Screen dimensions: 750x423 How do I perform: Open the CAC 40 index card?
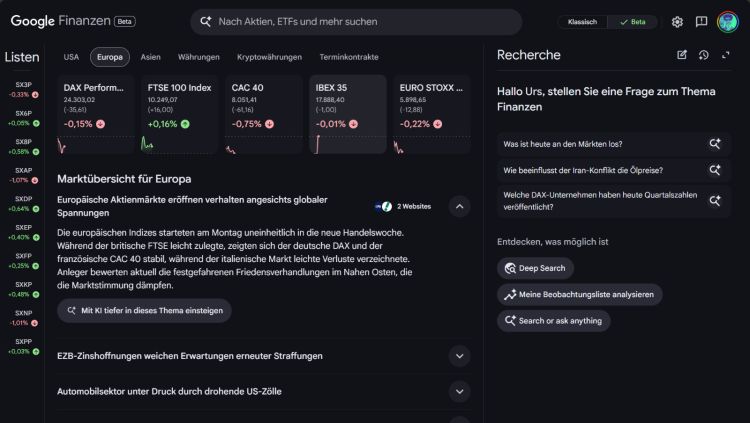(264, 114)
